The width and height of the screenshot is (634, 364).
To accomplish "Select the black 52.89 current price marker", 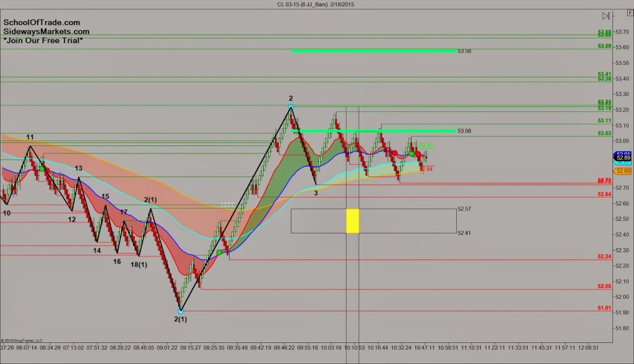I will 623,158.
